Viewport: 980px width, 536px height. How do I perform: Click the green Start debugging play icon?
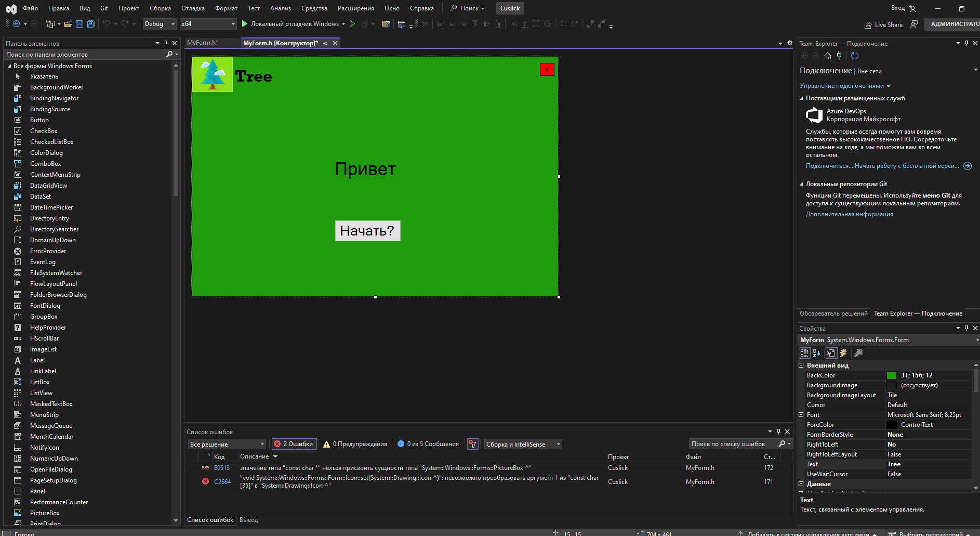(245, 24)
